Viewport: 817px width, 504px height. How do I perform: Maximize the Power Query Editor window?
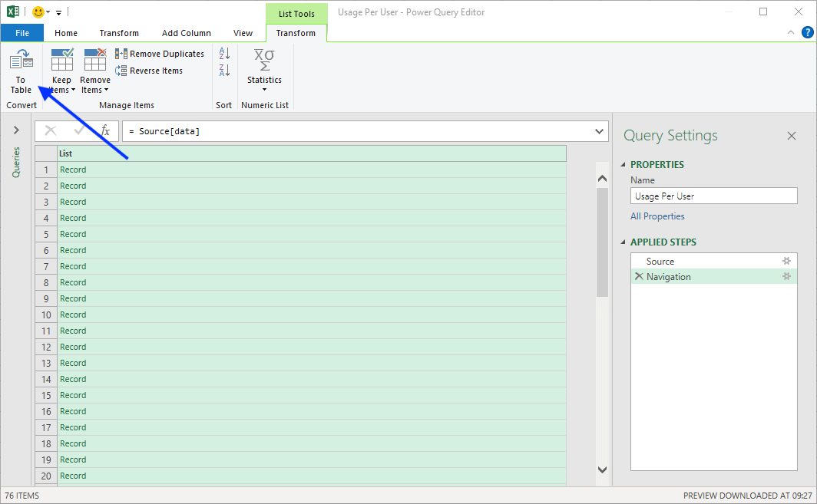pos(763,12)
